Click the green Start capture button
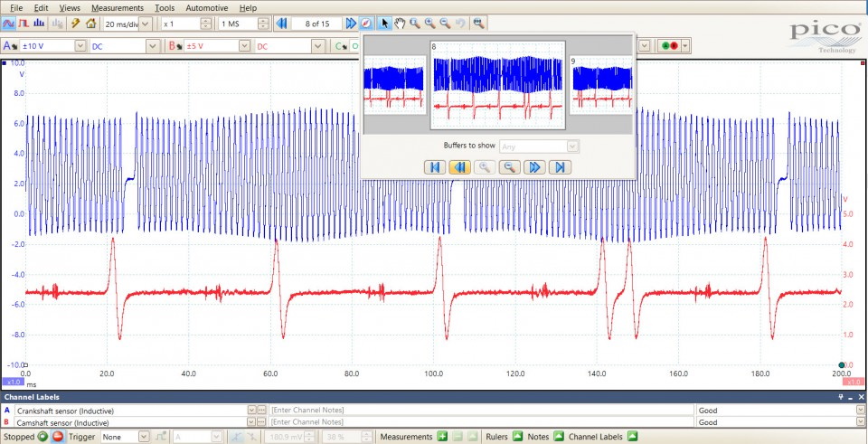The image size is (868, 444). click(x=42, y=437)
